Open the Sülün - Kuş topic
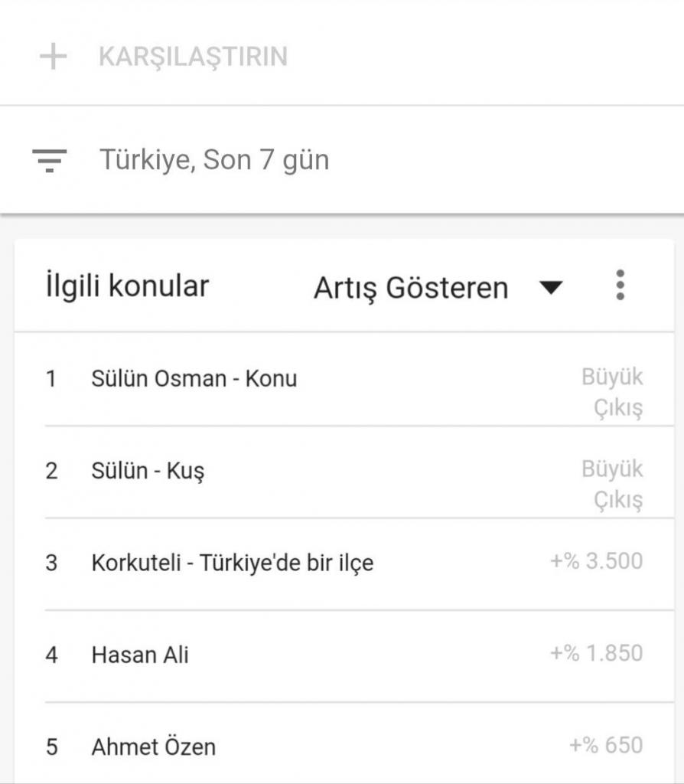 [148, 470]
